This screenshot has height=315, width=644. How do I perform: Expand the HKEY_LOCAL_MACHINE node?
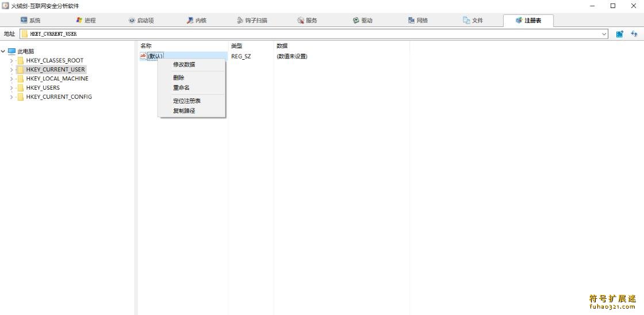pos(11,78)
